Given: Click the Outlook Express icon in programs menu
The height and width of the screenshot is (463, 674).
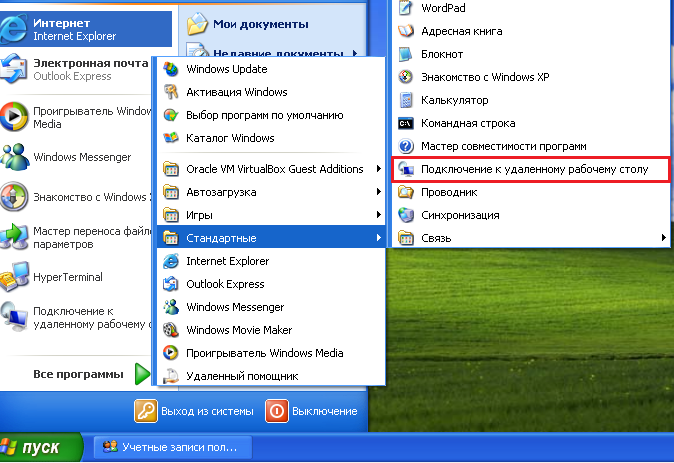Looking at the screenshot, I should (171, 284).
